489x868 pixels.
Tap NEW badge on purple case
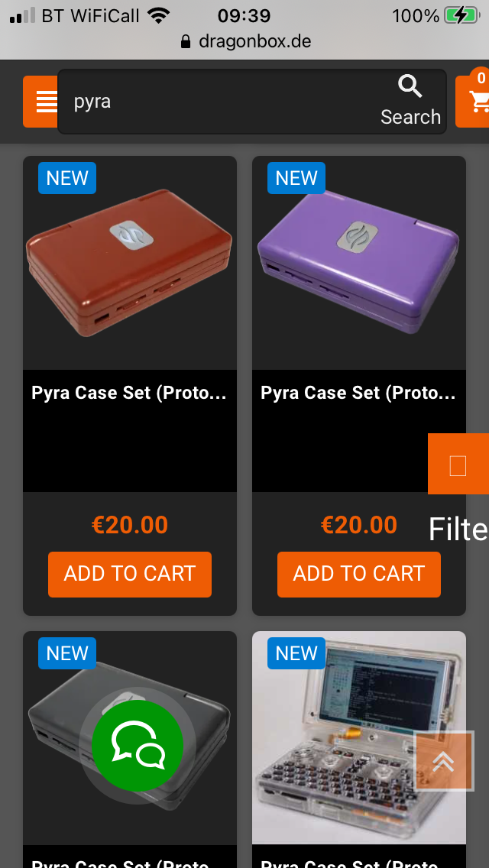[296, 178]
